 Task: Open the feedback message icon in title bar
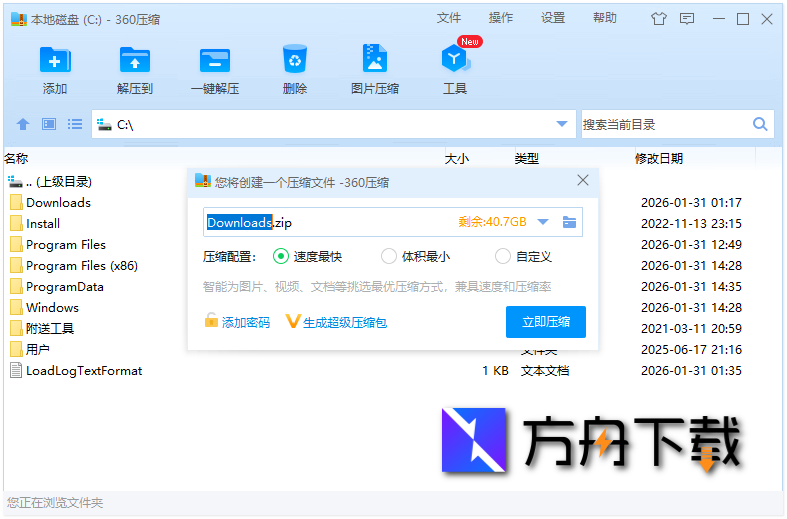coord(687,19)
